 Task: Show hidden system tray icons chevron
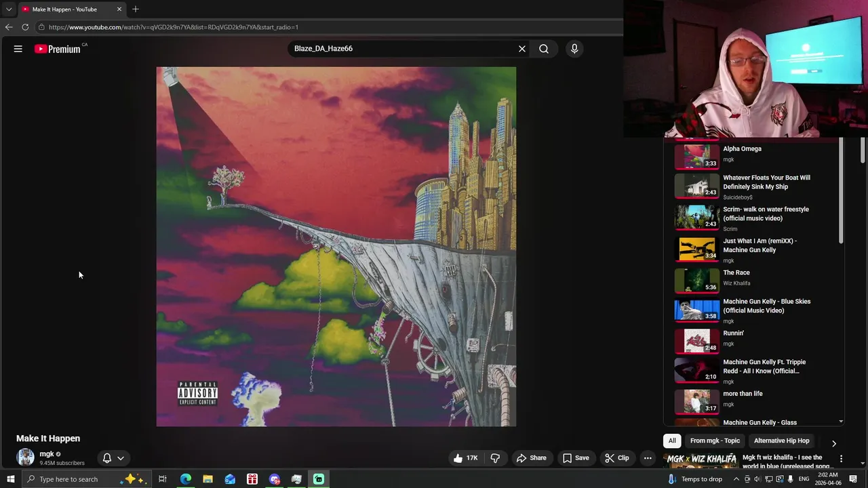pos(736,479)
